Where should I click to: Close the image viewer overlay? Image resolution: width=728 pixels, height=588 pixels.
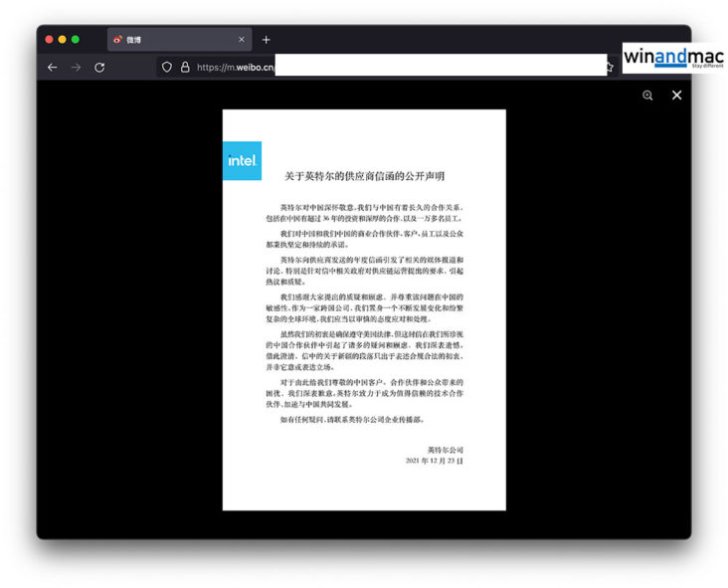pos(676,96)
